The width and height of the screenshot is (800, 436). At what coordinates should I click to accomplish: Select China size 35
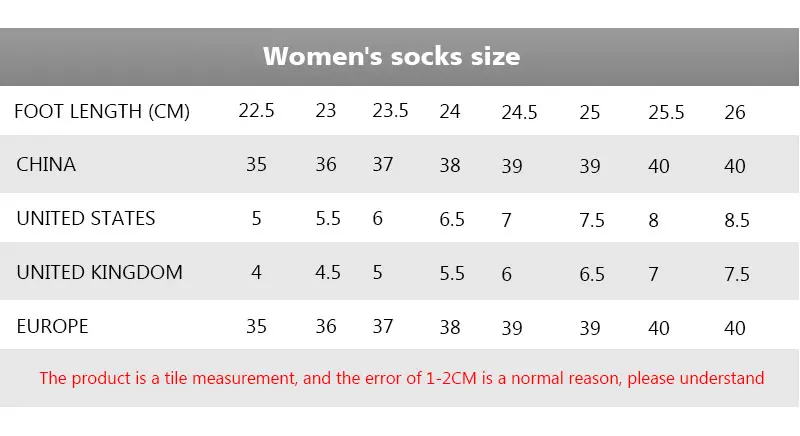[x=256, y=164]
